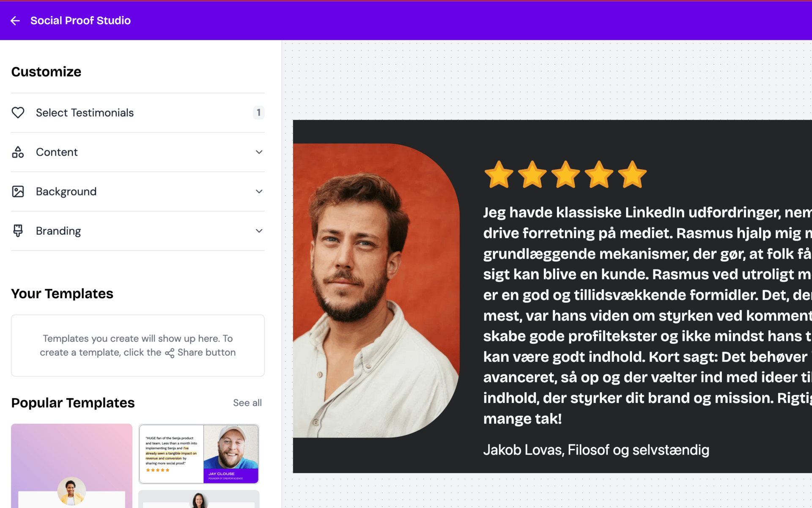
Task: Select the gray template thumbnail below Jay Clouse
Action: 199,499
